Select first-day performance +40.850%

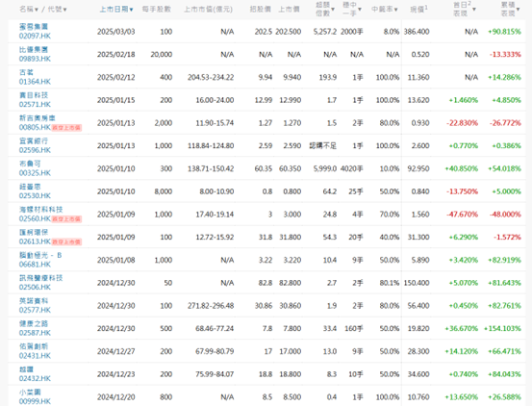click(x=462, y=168)
